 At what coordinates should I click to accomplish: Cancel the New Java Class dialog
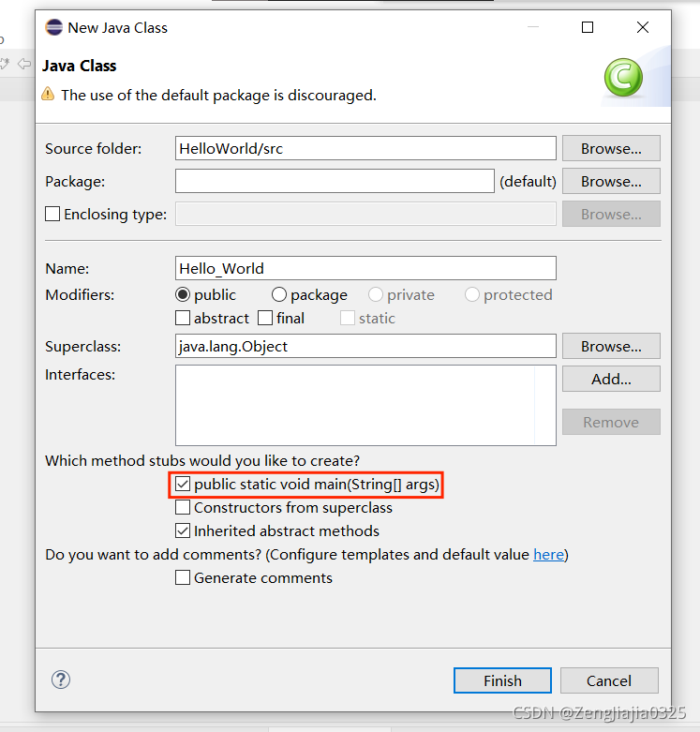click(x=609, y=680)
